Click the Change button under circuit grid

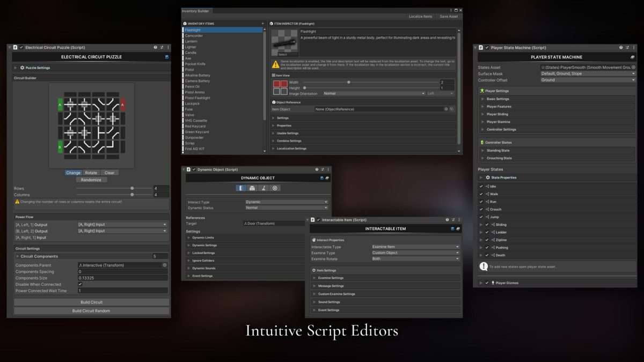(x=74, y=173)
